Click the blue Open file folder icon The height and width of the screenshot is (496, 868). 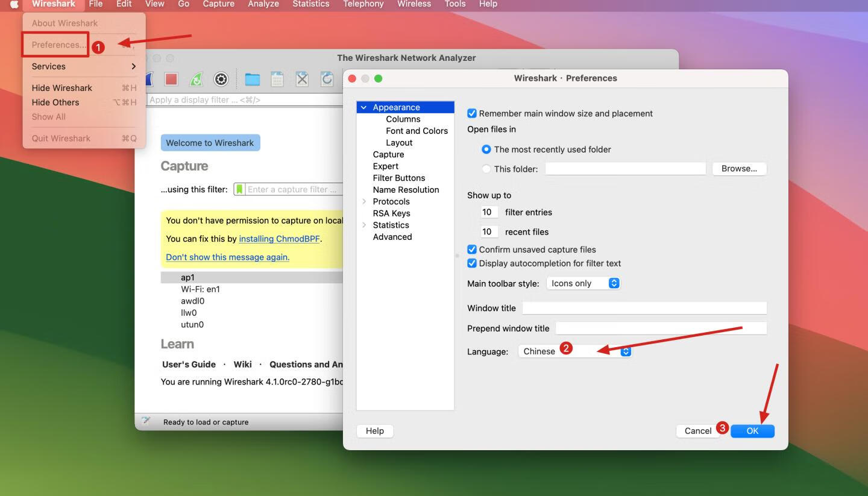click(253, 79)
